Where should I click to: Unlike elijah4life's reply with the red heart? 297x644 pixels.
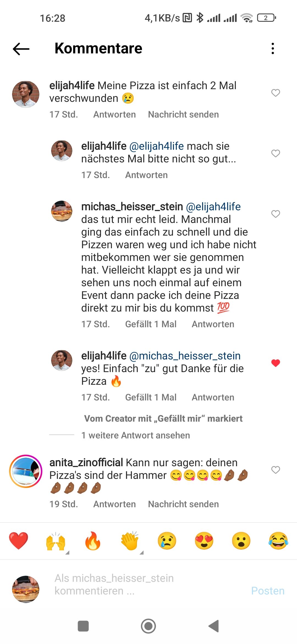tap(276, 363)
